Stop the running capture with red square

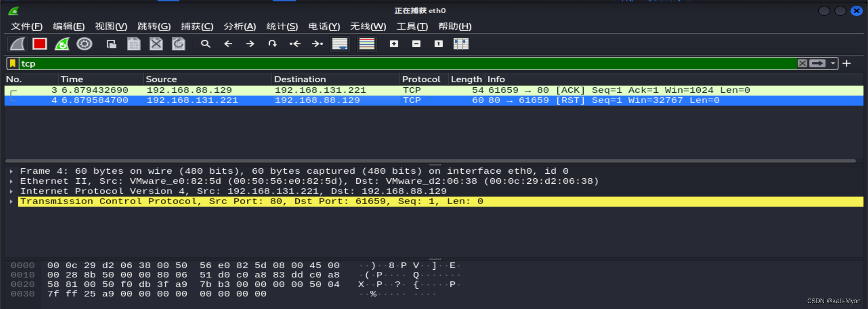[40, 44]
